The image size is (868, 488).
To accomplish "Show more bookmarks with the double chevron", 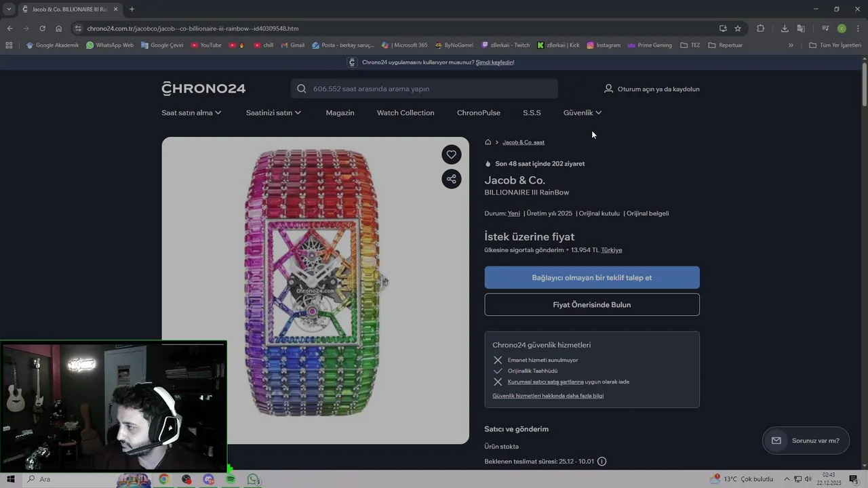I will (791, 45).
